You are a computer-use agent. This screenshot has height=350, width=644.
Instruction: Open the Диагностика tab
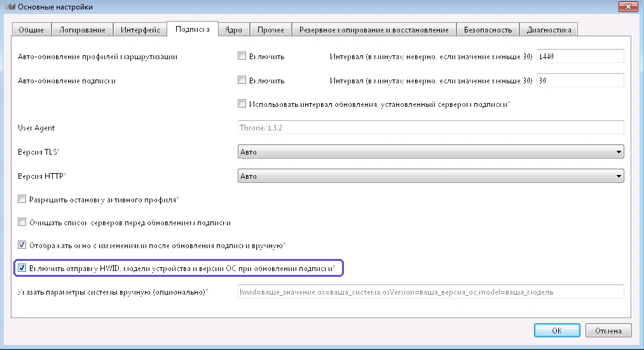pos(549,30)
